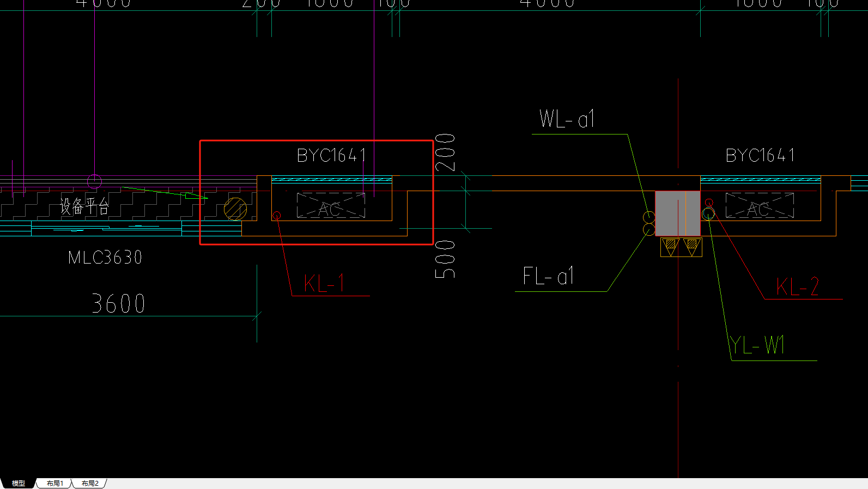The height and width of the screenshot is (489, 868).
Task: Click the 设备平台 equipment platform label
Action: 84,207
